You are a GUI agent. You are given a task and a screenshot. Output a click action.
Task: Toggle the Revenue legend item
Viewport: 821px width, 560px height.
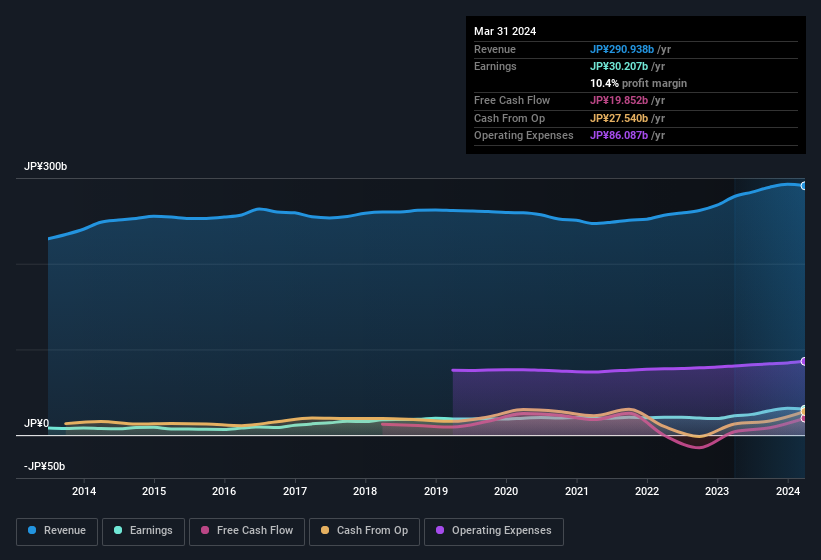57,530
